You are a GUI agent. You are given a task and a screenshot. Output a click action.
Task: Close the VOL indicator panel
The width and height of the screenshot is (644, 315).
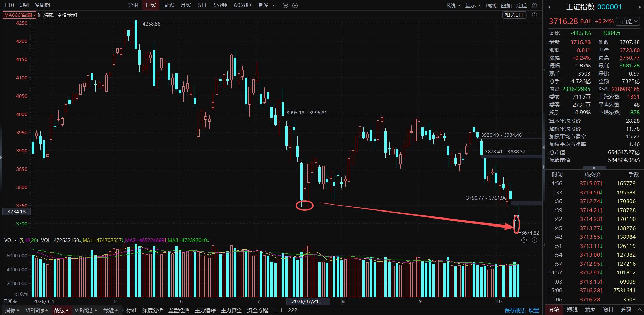point(534,240)
